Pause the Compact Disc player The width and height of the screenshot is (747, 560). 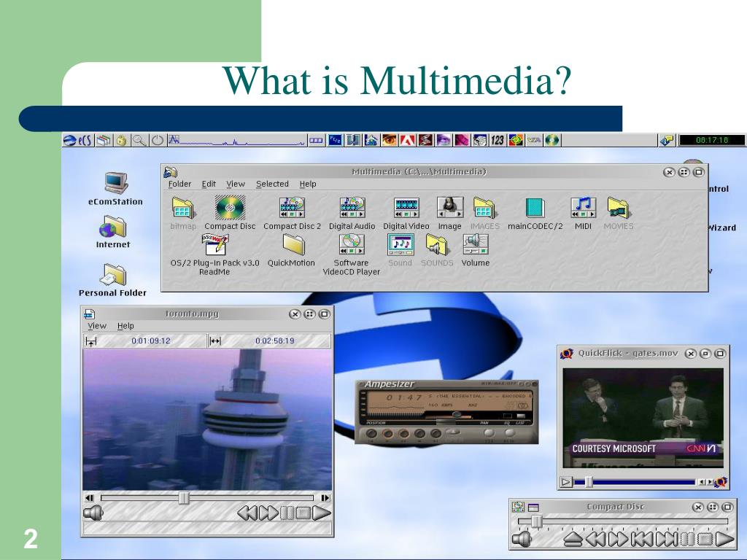(x=687, y=539)
